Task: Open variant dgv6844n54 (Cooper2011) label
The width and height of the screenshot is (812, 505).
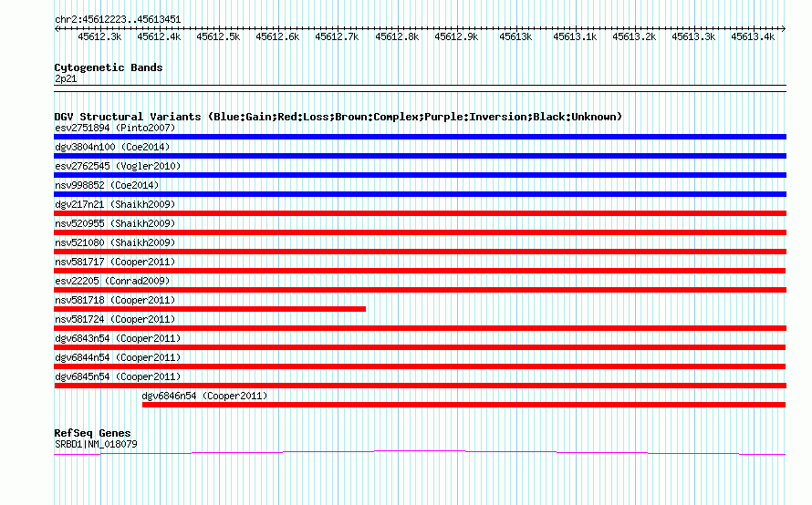Action: 118,357
